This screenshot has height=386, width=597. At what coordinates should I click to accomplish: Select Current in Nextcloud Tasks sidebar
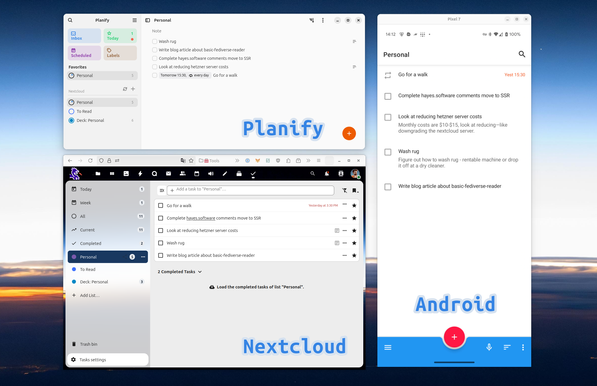point(108,230)
